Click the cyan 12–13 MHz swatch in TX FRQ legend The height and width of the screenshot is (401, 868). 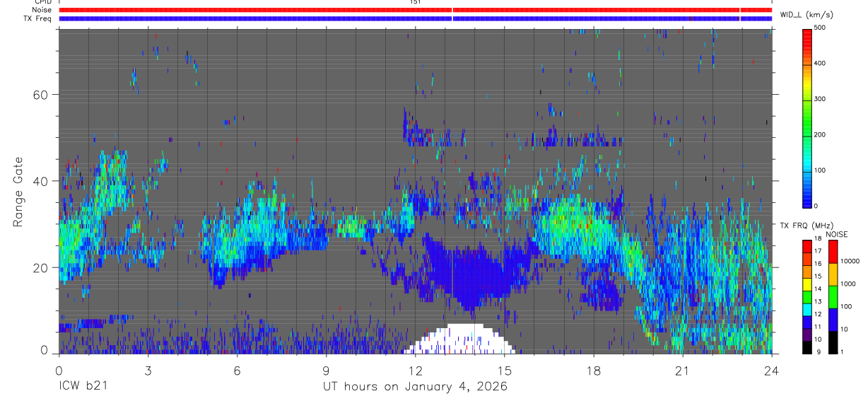[807, 309]
